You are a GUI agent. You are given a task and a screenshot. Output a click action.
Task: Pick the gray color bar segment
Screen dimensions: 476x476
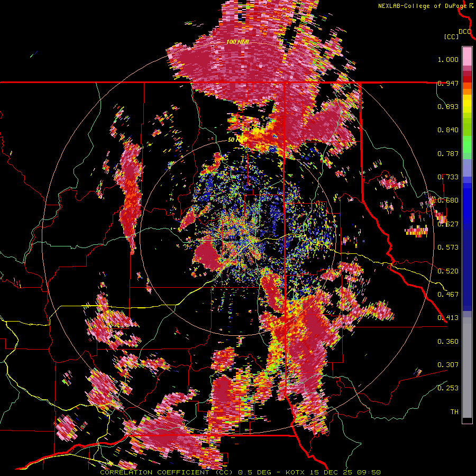point(467,368)
